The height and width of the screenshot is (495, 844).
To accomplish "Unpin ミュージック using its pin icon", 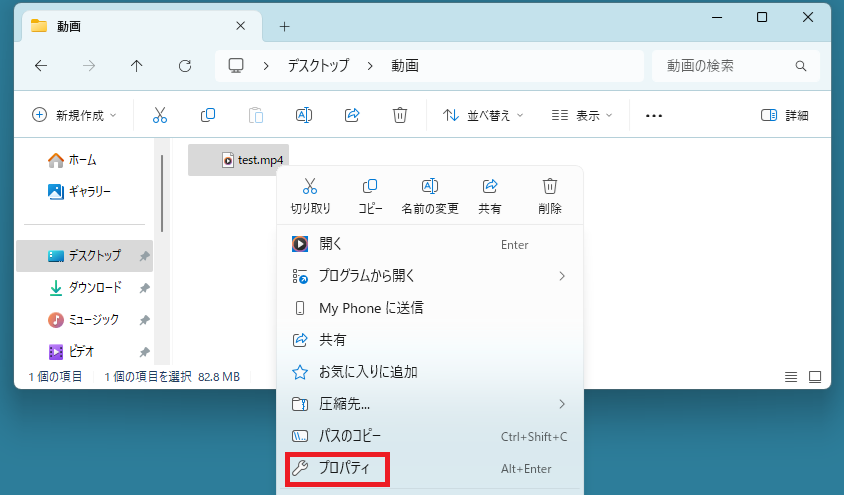I will [x=144, y=320].
